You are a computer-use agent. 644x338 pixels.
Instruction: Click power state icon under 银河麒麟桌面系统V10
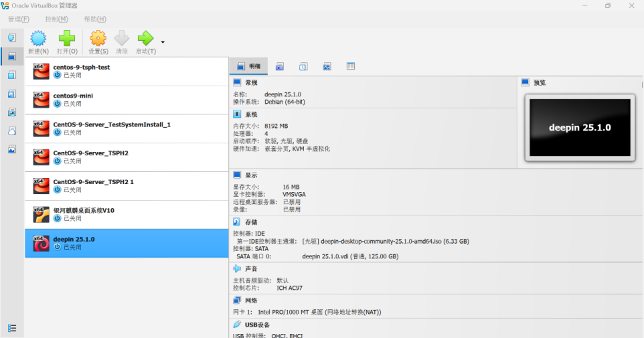coord(57,218)
